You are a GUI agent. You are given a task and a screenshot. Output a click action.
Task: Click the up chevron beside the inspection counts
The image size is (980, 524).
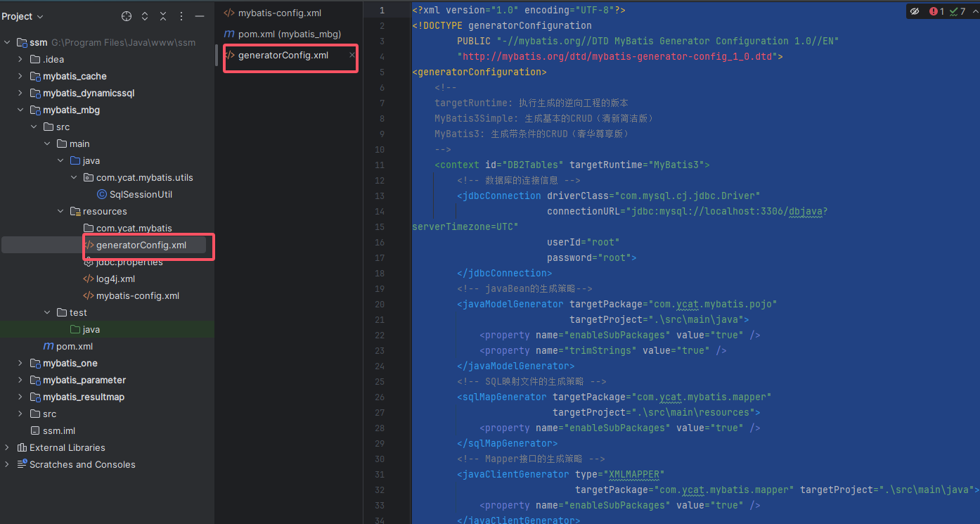974,11
